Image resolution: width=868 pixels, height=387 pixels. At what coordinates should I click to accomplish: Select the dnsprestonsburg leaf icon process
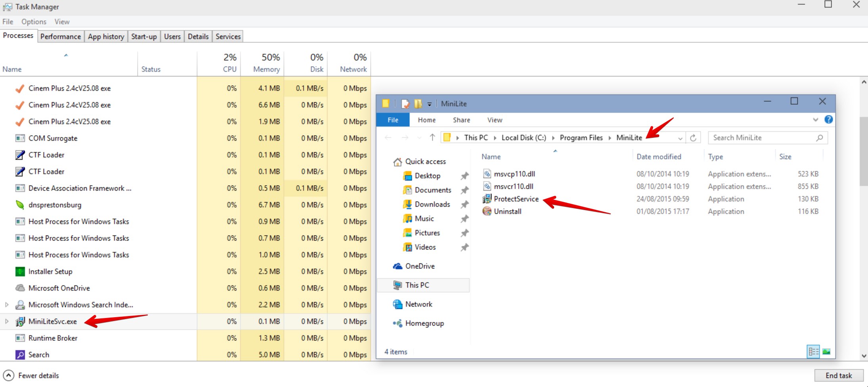(20, 205)
